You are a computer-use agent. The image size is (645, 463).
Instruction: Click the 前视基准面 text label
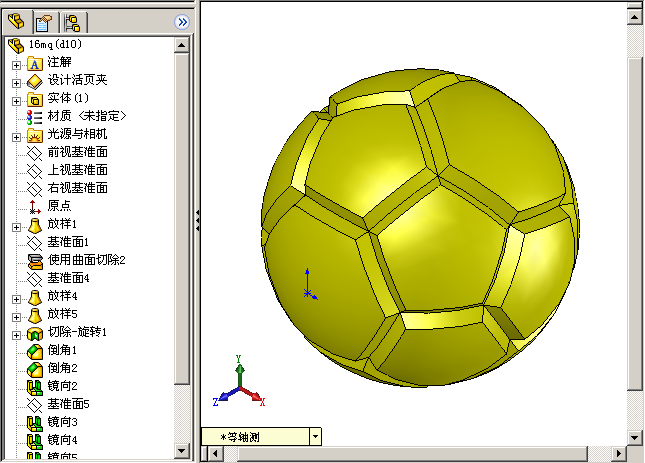click(78, 152)
